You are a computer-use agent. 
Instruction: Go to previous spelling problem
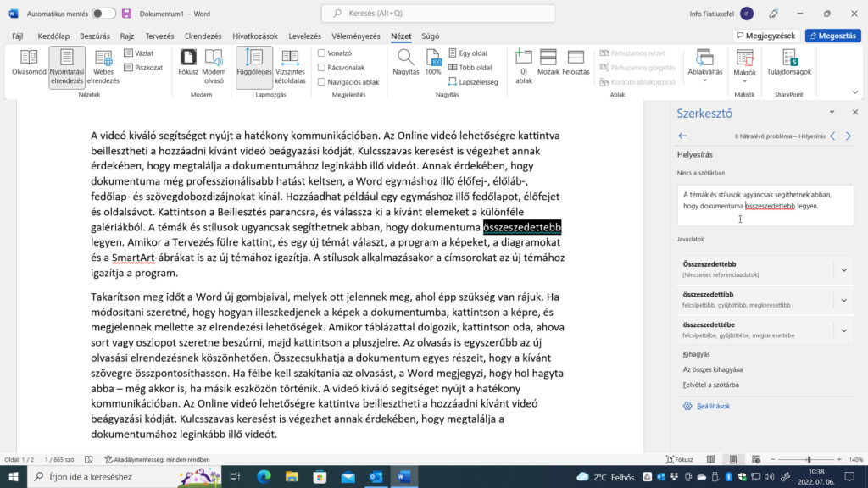pos(832,136)
